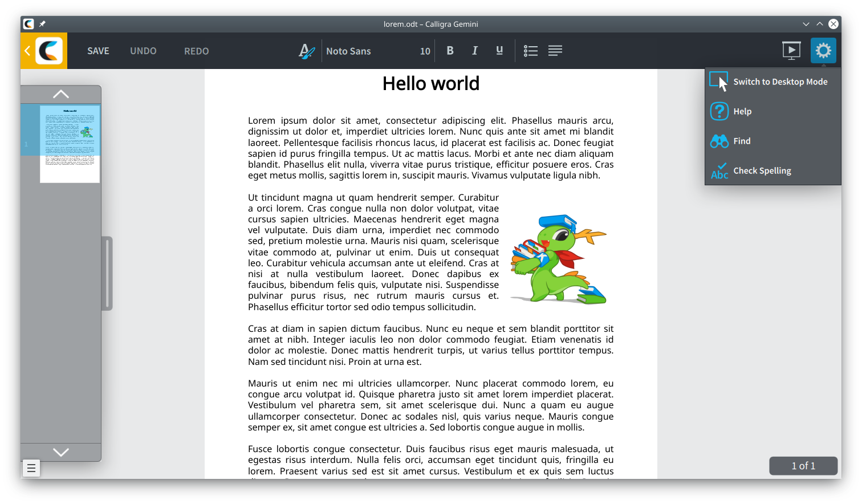This screenshot has height=504, width=862.
Task: Go back using the Calligra logo button
Action: (x=44, y=51)
